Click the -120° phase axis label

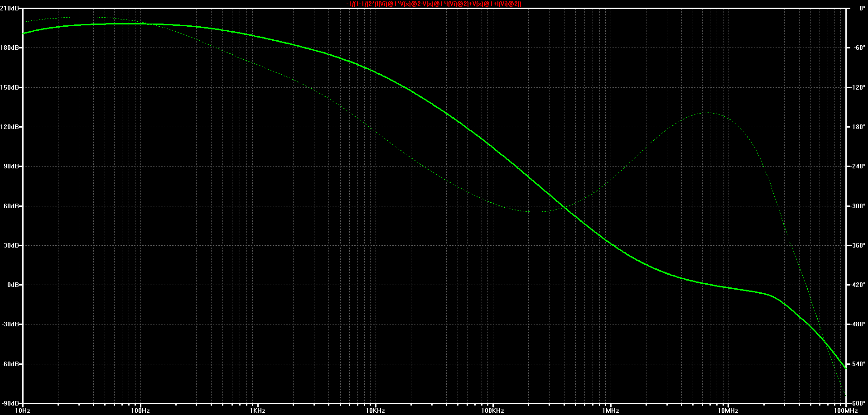(858, 87)
